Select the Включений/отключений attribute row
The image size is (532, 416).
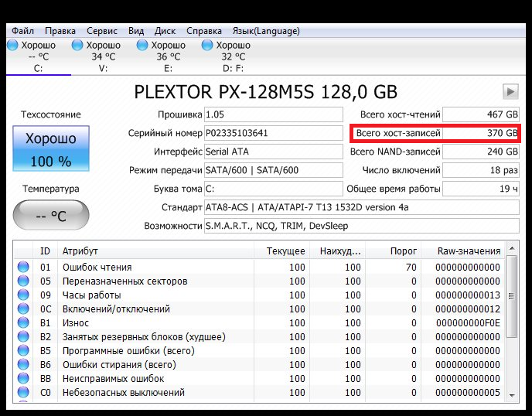click(x=259, y=309)
